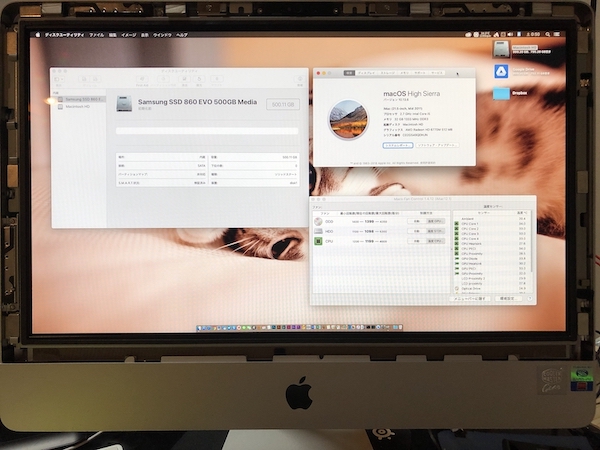The height and width of the screenshot is (450, 600).
Task: Click the Info toolbar icon in Disk Utility
Action: [x=300, y=80]
